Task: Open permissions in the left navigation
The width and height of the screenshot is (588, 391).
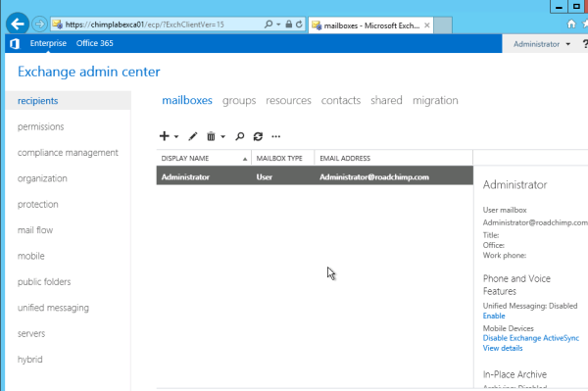Action: 40,126
